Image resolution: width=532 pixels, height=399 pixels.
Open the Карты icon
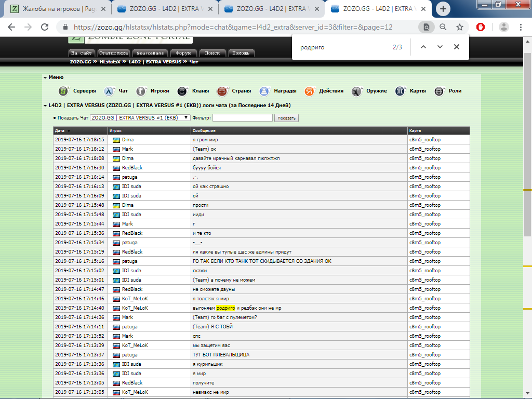pyautogui.click(x=400, y=91)
